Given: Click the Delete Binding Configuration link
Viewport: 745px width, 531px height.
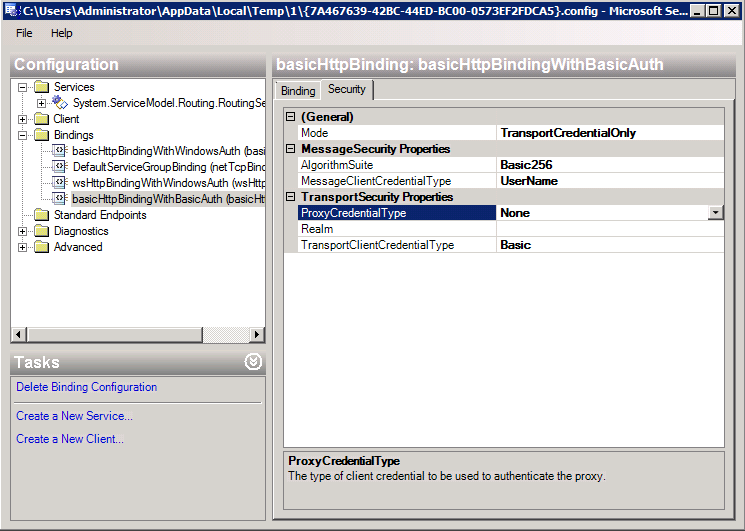Looking at the screenshot, I should coord(86,387).
